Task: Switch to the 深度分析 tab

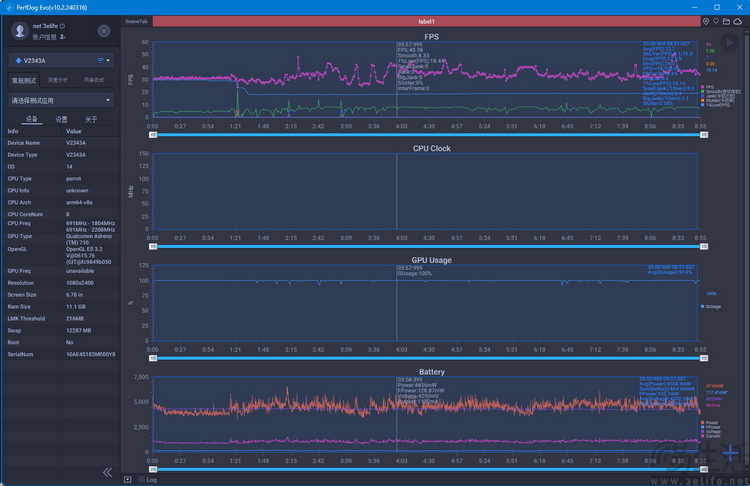Action: coord(58,80)
